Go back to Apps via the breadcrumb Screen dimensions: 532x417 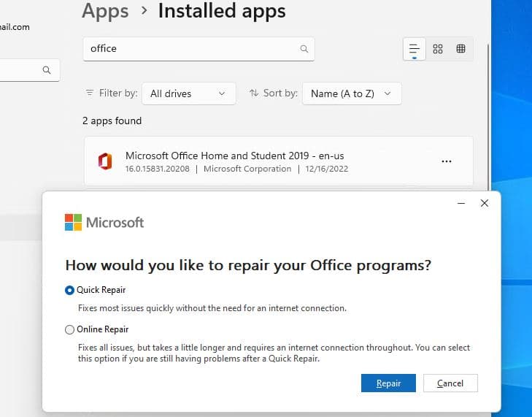pyautogui.click(x=105, y=11)
